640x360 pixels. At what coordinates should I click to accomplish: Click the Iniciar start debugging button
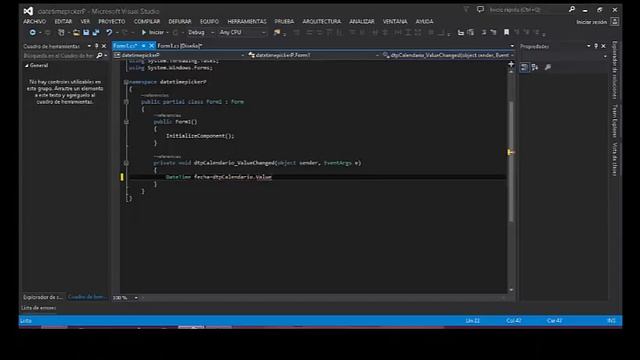click(x=153, y=32)
